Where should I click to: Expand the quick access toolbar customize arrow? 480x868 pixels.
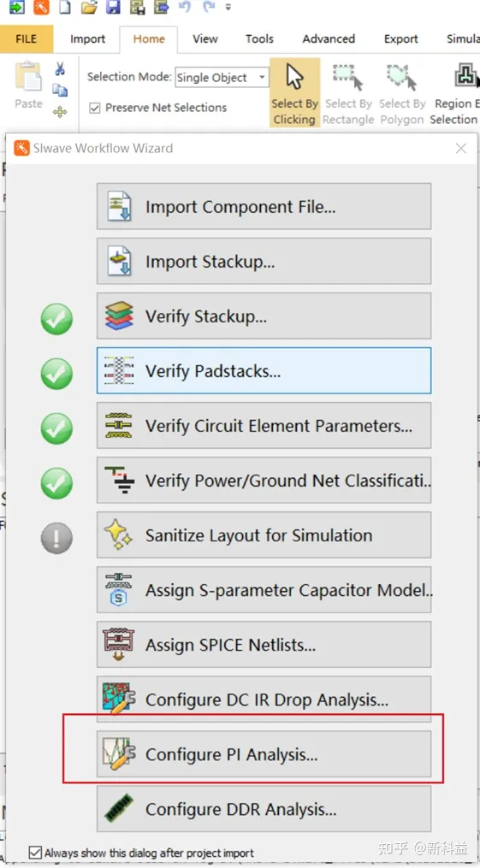[x=228, y=7]
